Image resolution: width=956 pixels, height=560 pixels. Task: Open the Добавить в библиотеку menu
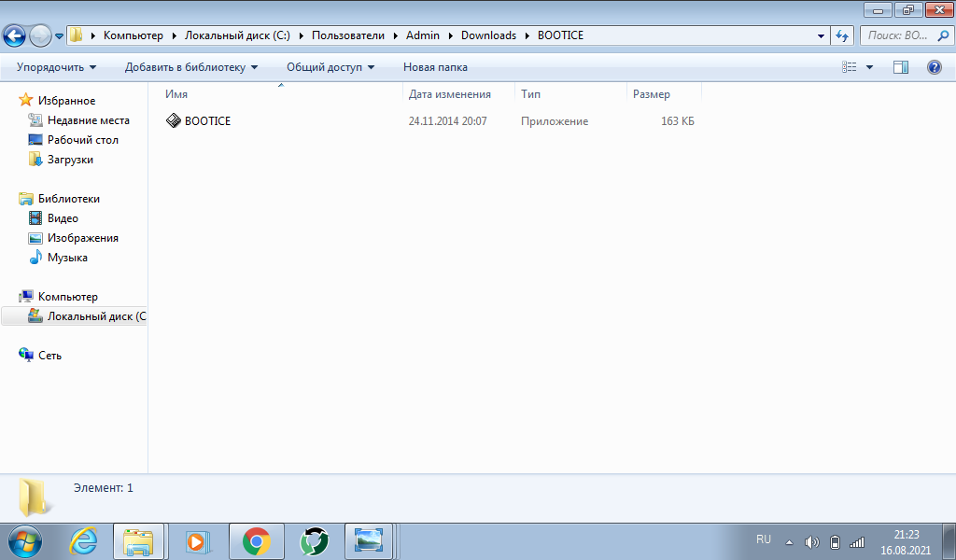(190, 67)
